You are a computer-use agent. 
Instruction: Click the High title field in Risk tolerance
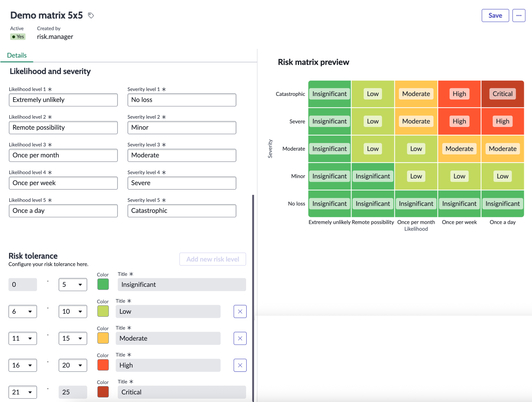pyautogui.click(x=168, y=365)
